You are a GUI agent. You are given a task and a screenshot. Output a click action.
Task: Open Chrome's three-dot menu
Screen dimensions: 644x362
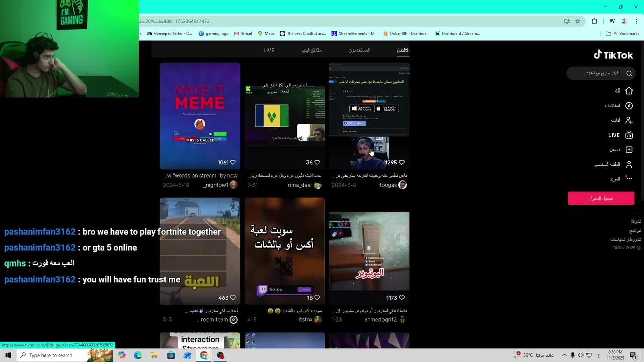coord(637,21)
